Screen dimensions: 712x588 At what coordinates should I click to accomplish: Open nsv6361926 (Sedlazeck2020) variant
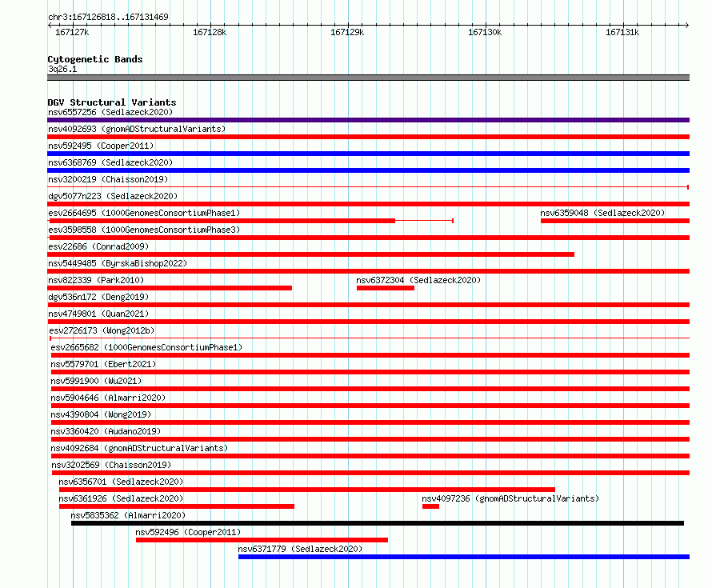[121, 498]
